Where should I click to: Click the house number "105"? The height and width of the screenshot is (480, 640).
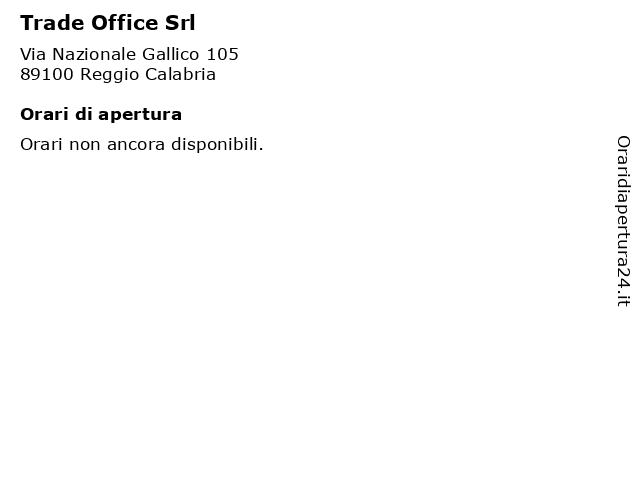click(x=222, y=54)
